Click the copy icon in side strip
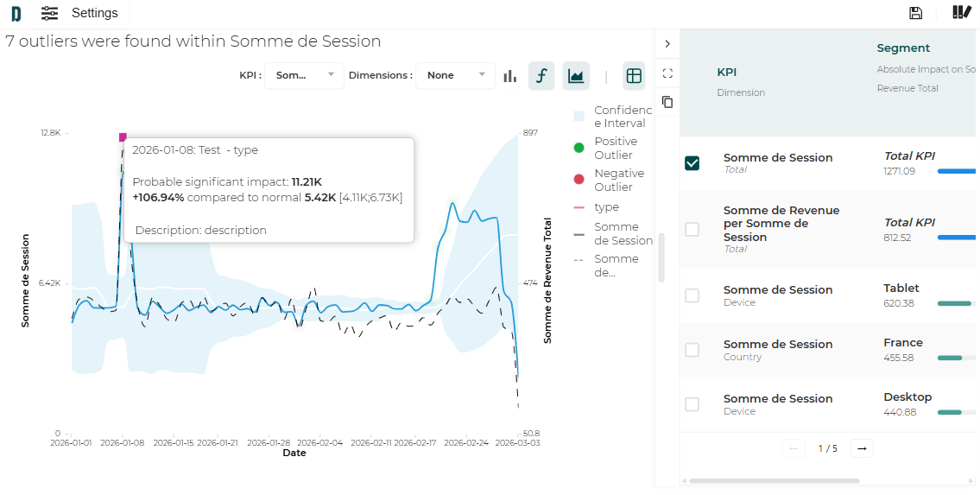980x495 pixels. pyautogui.click(x=667, y=102)
